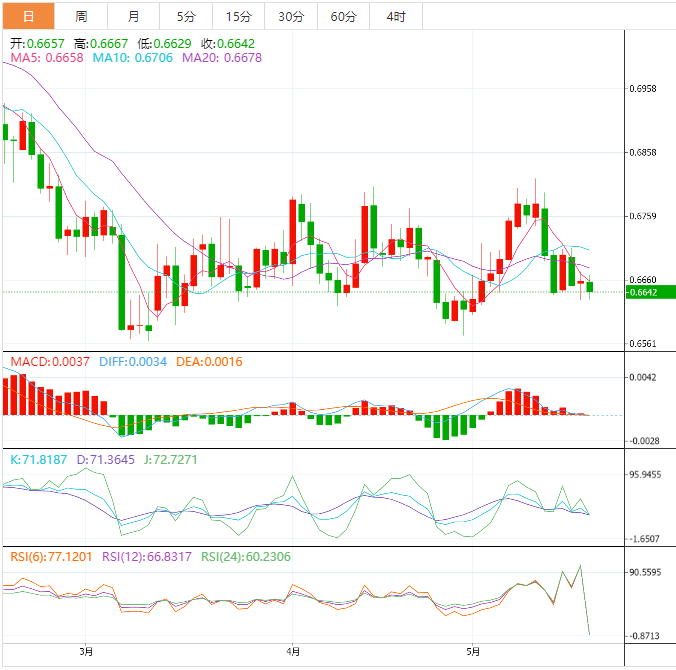676x670 pixels.
Task: Choose the 30分 timeframe tab
Action: pos(291,16)
